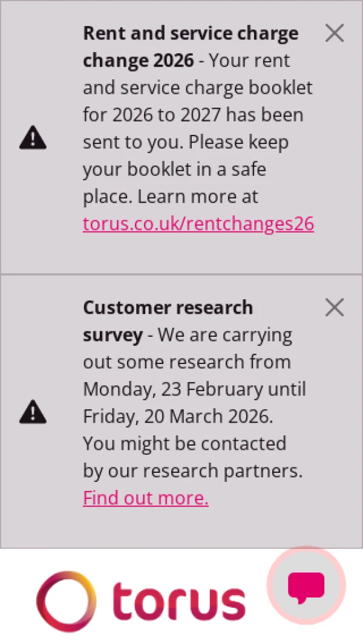Click the "Monday, 23 February until" line
The image size is (363, 644).
click(194, 389)
